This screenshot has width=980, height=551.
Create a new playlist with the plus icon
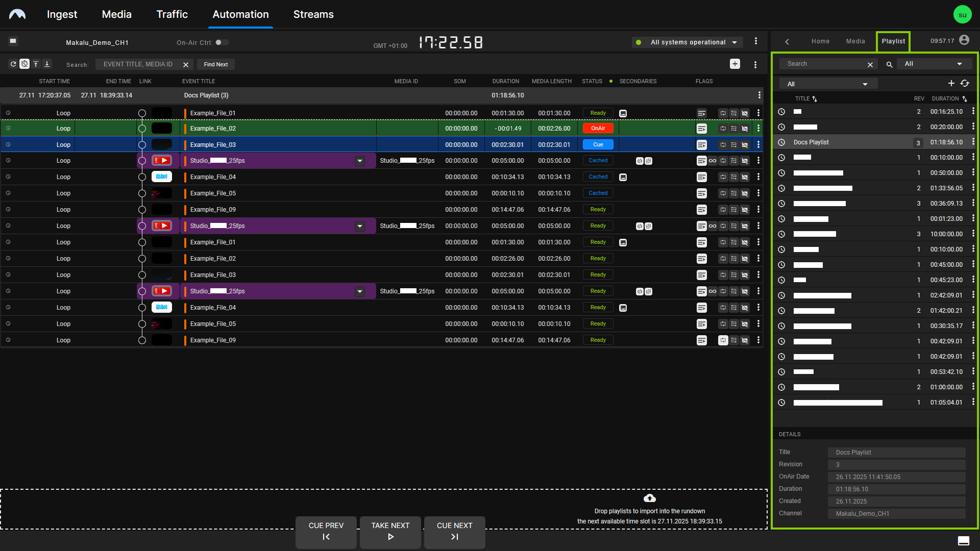pyautogui.click(x=951, y=83)
